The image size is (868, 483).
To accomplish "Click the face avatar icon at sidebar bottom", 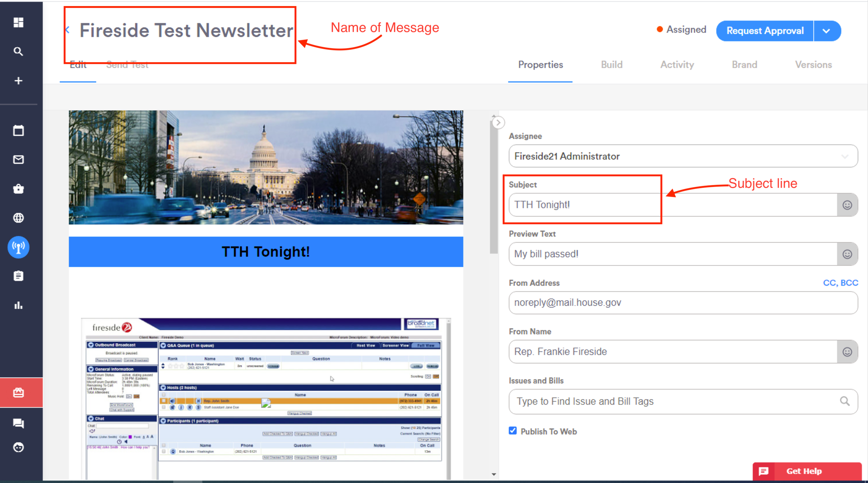I will [18, 448].
